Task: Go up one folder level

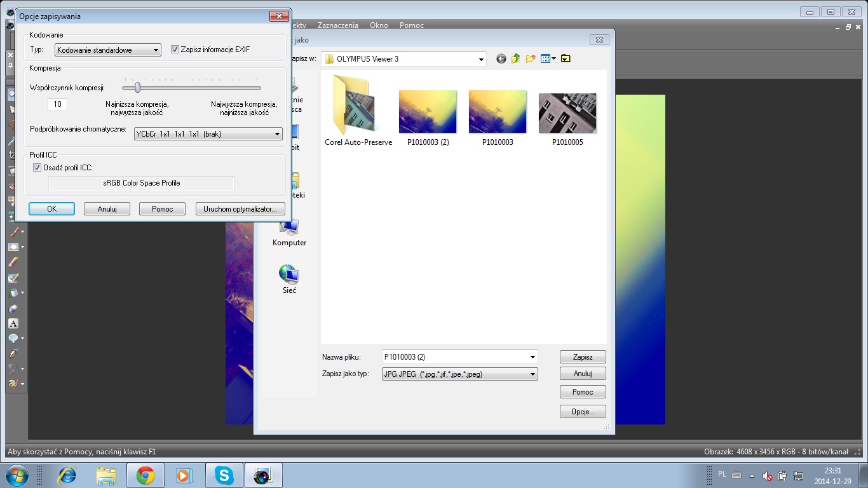Action: tap(515, 58)
